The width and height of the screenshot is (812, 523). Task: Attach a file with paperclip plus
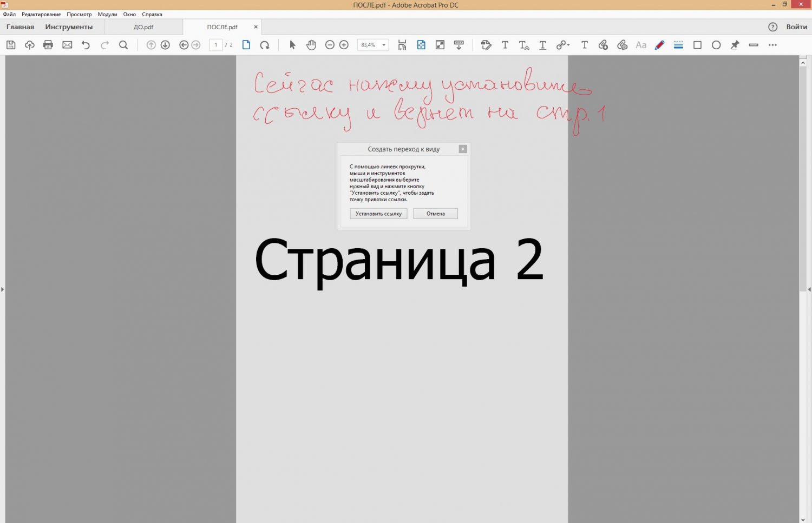tap(603, 45)
